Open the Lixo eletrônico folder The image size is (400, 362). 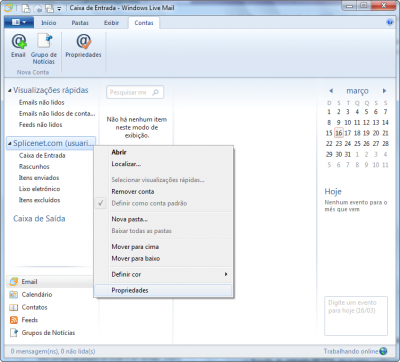39,189
